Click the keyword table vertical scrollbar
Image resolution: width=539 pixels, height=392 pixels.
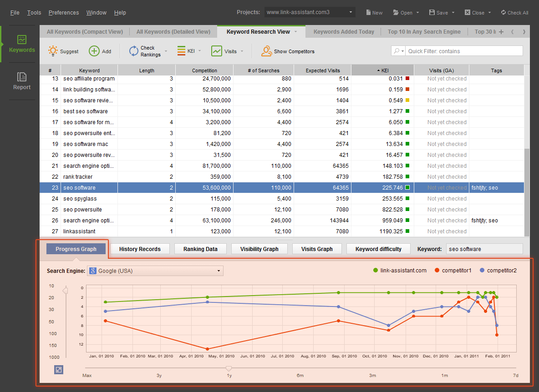(x=527, y=192)
